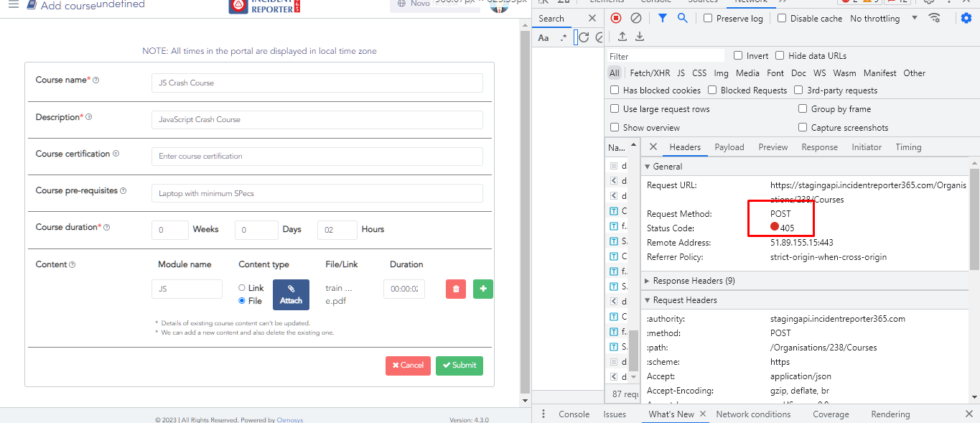This screenshot has height=423, width=980.
Task: Enable the Preserve log checkbox
Action: pyautogui.click(x=708, y=19)
